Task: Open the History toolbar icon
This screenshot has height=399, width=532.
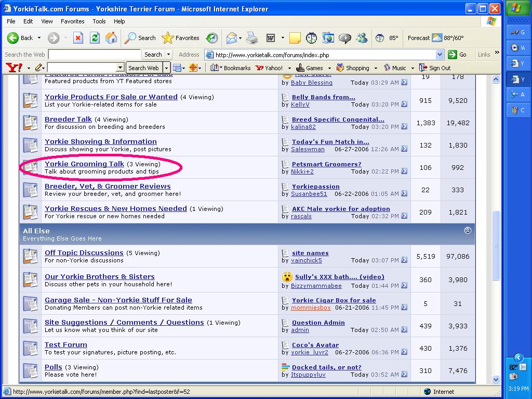Action: point(211,38)
